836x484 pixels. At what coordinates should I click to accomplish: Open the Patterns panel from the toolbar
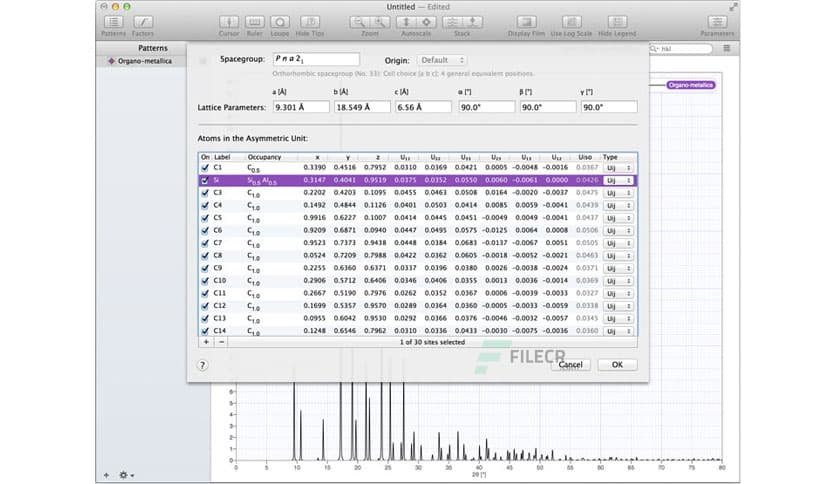[x=113, y=21]
